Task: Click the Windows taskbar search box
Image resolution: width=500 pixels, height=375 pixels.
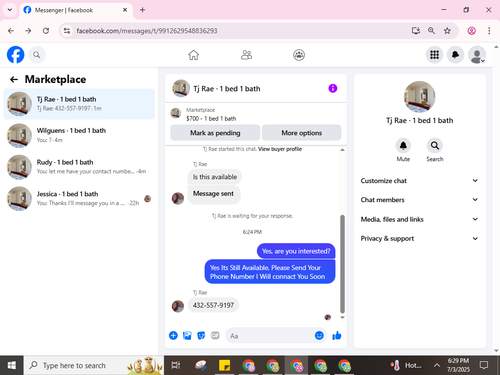Action: point(94,365)
